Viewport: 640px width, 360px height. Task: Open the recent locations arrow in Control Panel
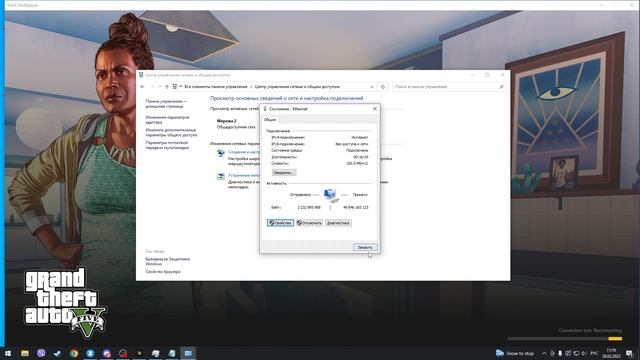pyautogui.click(x=160, y=87)
